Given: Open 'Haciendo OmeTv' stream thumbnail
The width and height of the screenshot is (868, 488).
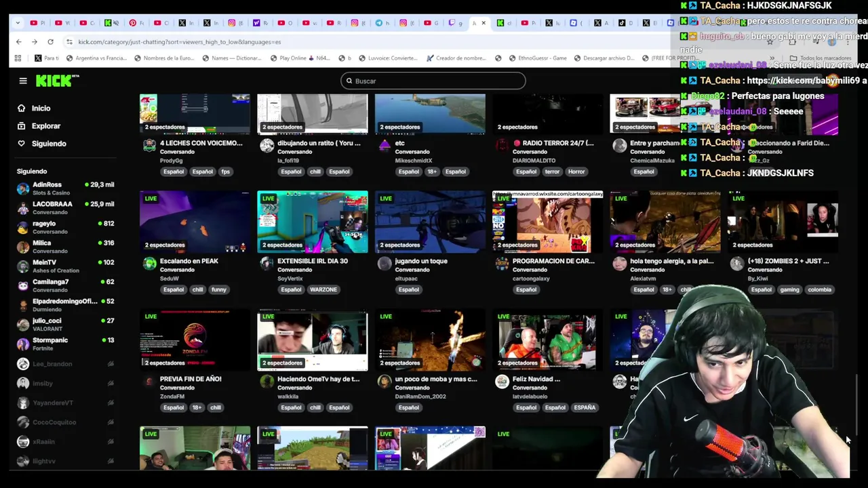Looking at the screenshot, I should 313,340.
